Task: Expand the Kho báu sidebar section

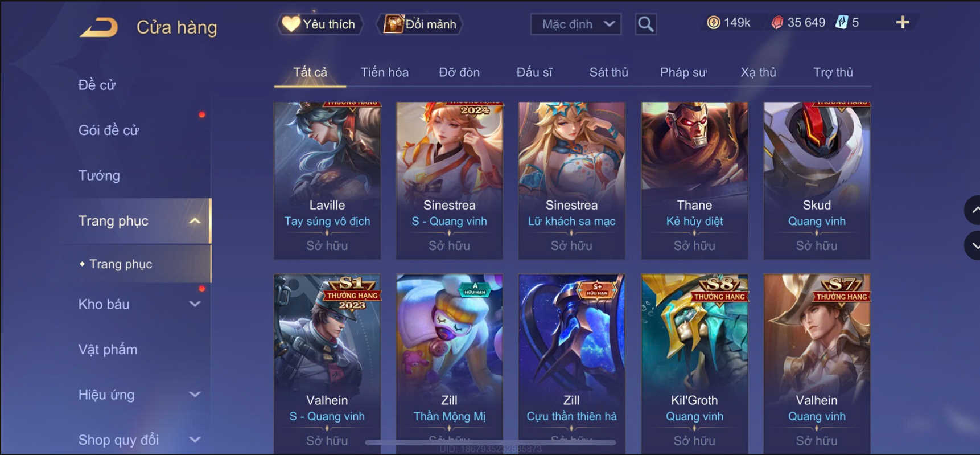Action: pos(195,304)
